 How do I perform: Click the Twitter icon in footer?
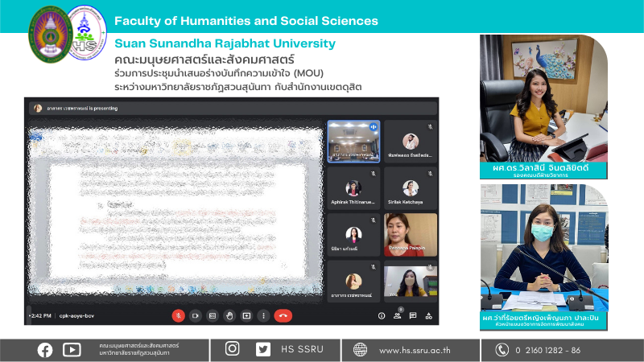(x=262, y=349)
